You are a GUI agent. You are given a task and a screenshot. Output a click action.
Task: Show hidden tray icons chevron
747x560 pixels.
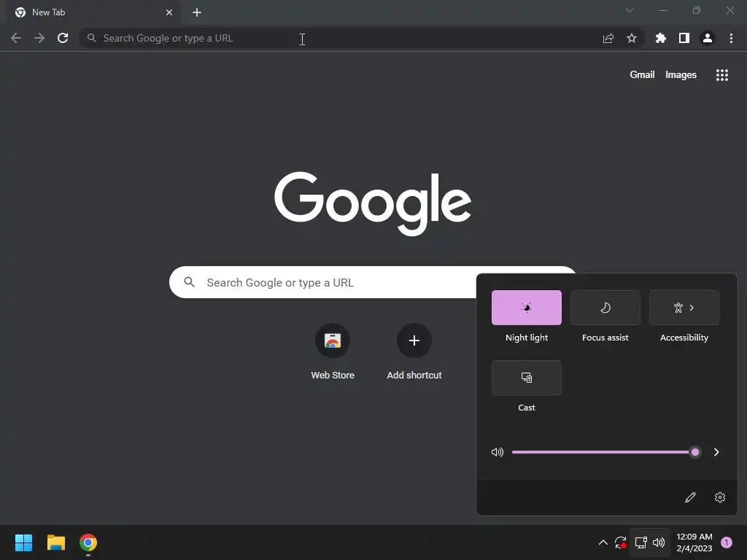pyautogui.click(x=603, y=542)
